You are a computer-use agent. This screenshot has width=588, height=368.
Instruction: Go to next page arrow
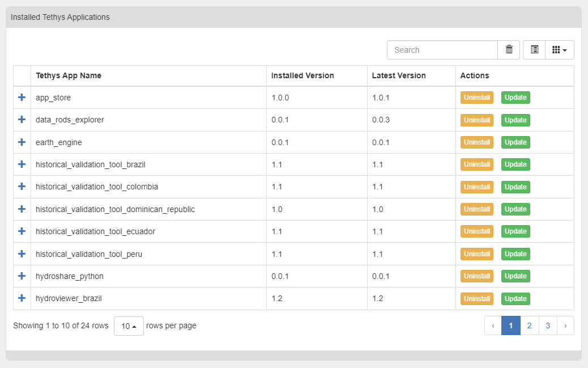point(565,325)
